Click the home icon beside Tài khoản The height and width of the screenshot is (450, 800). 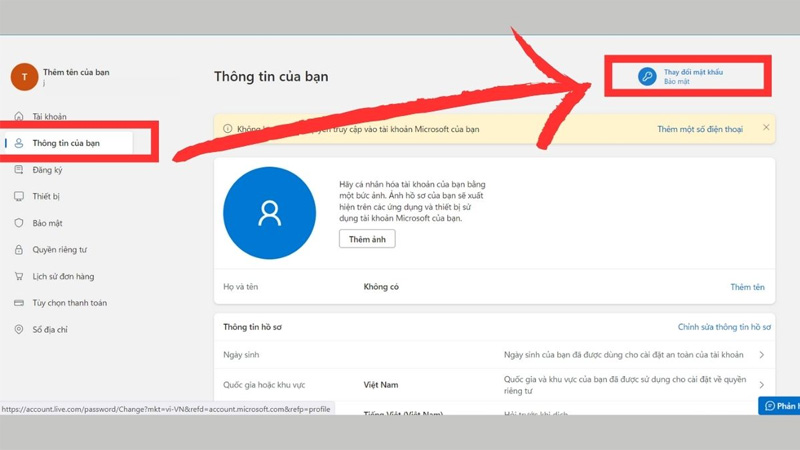pyautogui.click(x=19, y=116)
